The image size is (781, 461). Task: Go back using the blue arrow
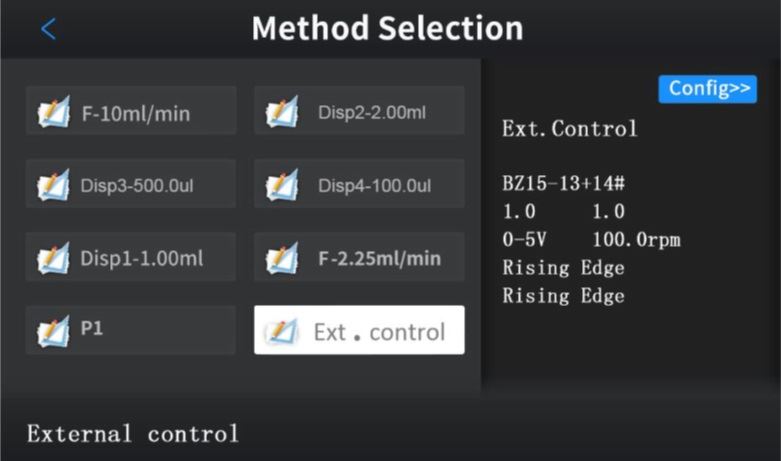(48, 29)
